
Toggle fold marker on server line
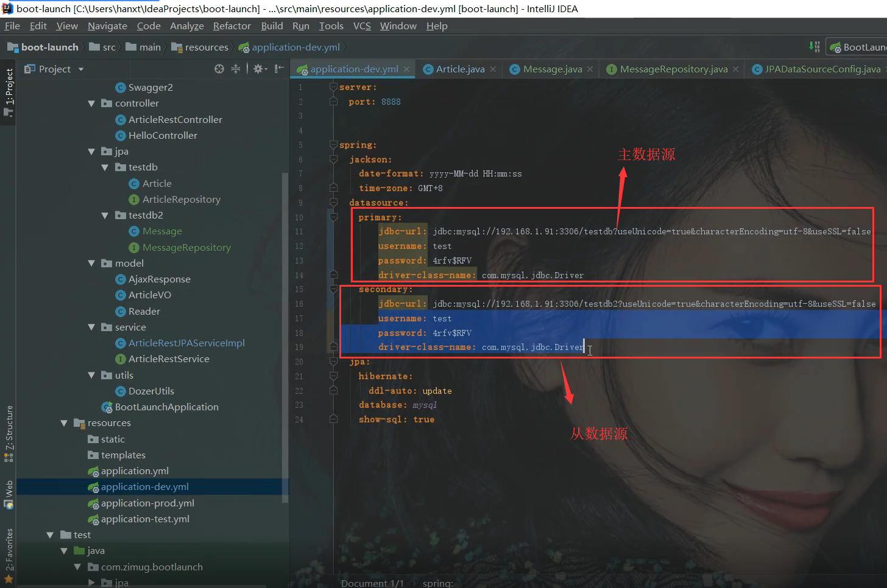[333, 87]
